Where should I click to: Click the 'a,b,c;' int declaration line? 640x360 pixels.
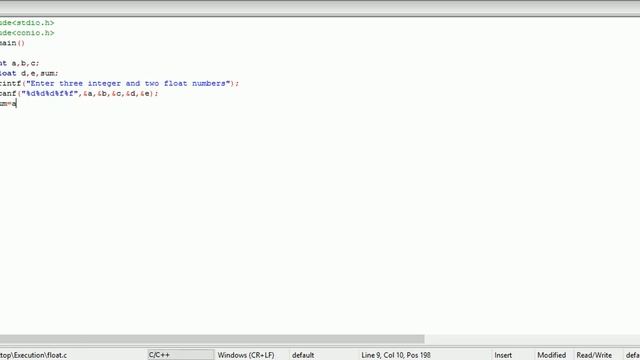20,63
